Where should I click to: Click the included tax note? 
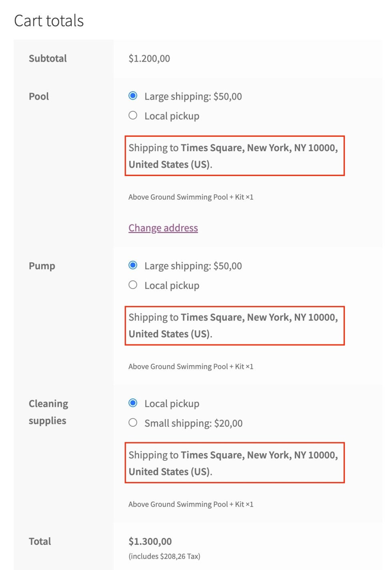[x=164, y=556]
